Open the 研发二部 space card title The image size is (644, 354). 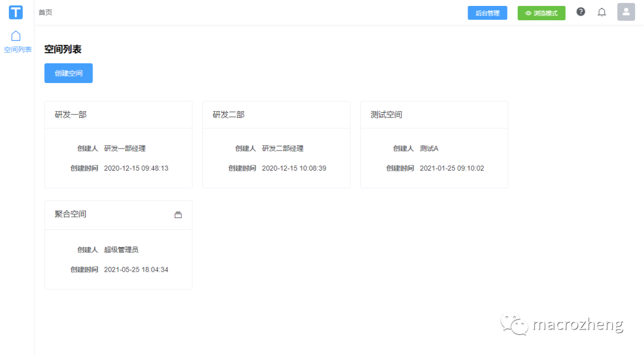228,115
